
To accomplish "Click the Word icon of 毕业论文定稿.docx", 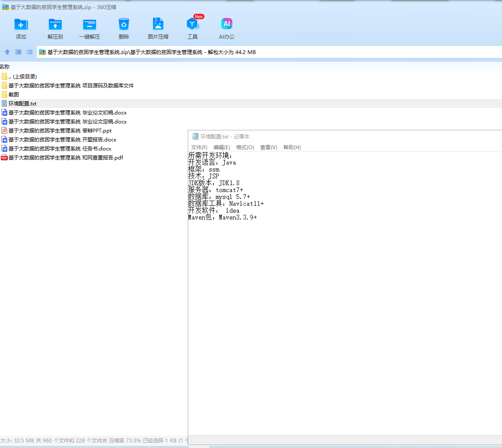I will point(4,122).
